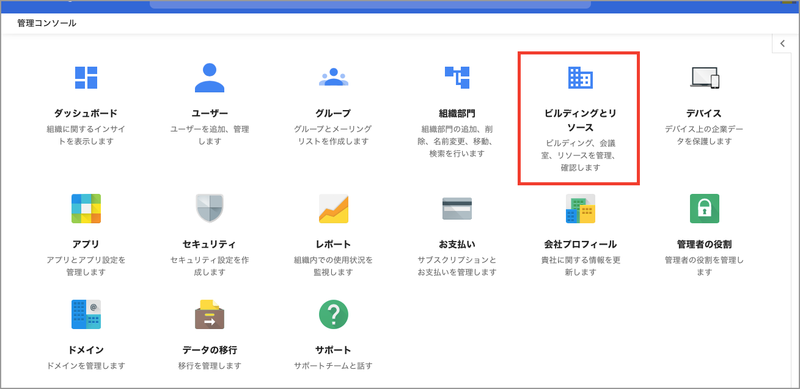
Task: Collapse the side panel with chevron arrow
Action: coord(783,44)
